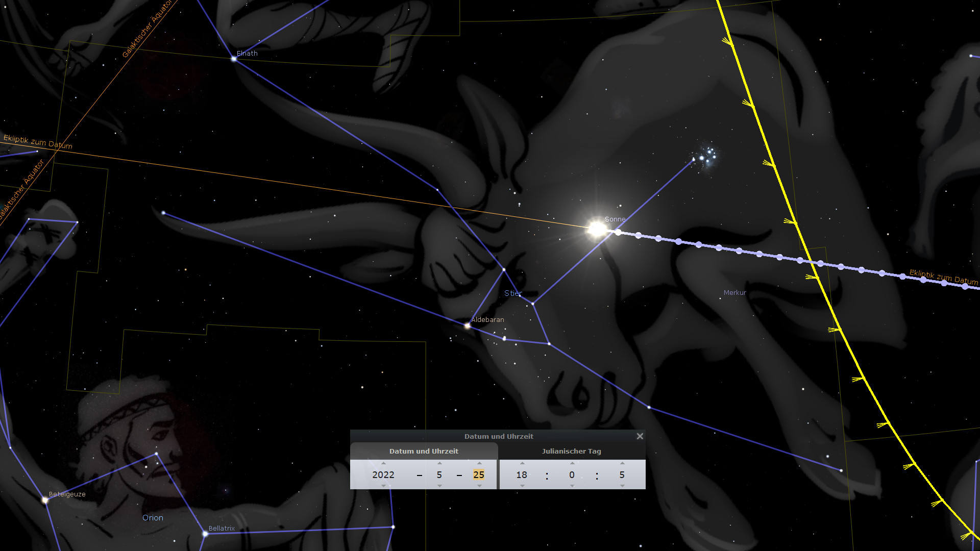
Task: Select the Datum und Uhrzeit tab
Action: pos(424,451)
